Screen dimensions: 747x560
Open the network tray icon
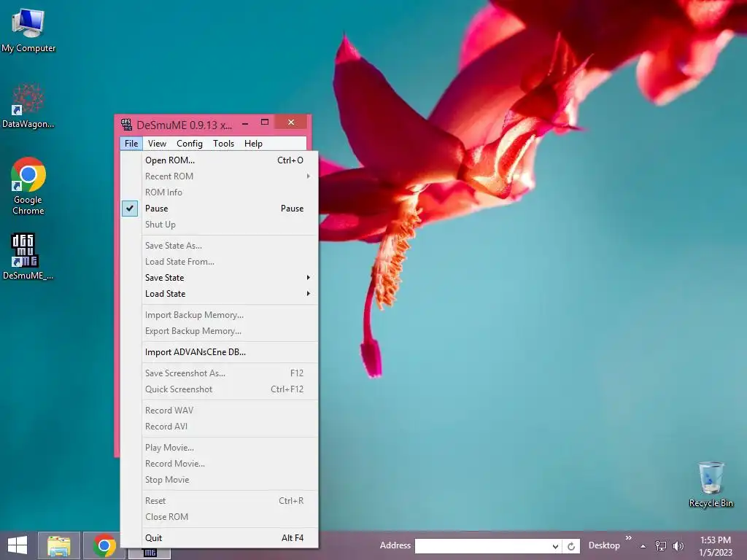tap(661, 545)
